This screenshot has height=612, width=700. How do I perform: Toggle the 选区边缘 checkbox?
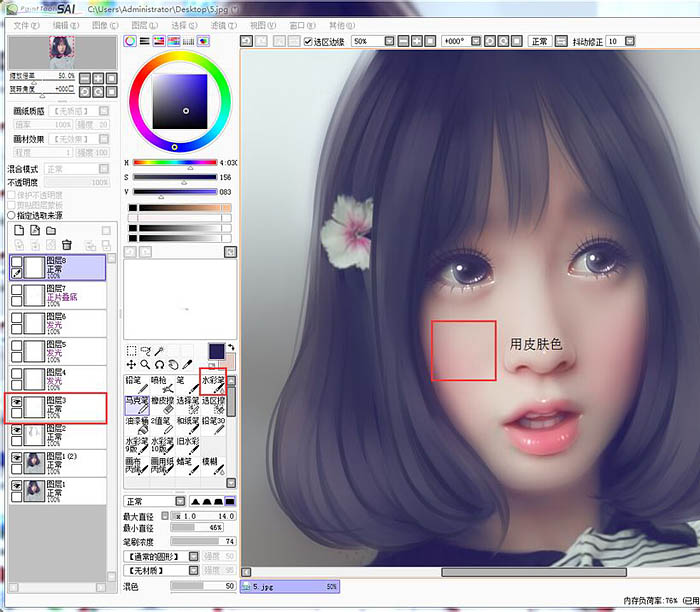[307, 42]
